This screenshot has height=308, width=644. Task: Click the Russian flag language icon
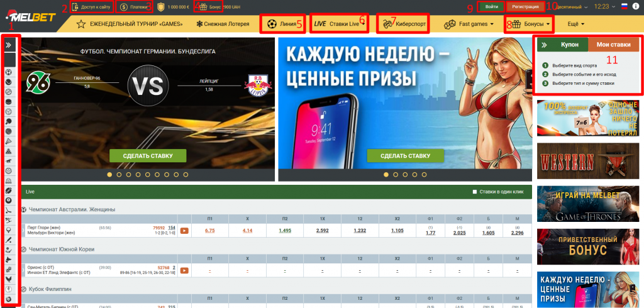coord(625,6)
